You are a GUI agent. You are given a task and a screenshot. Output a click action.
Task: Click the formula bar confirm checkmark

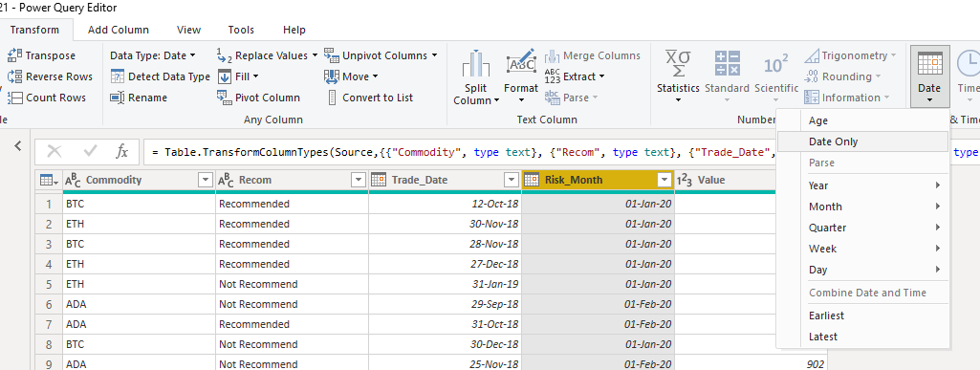tap(90, 151)
